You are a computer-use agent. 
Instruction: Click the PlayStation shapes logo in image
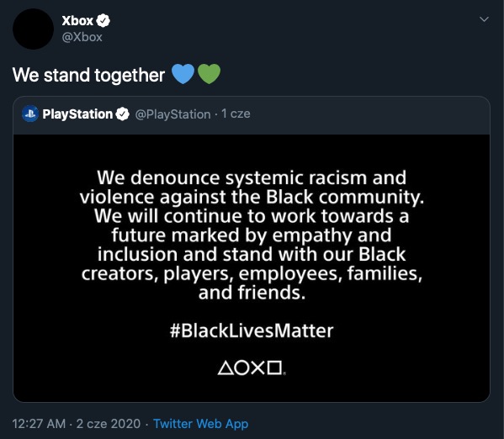(252, 368)
